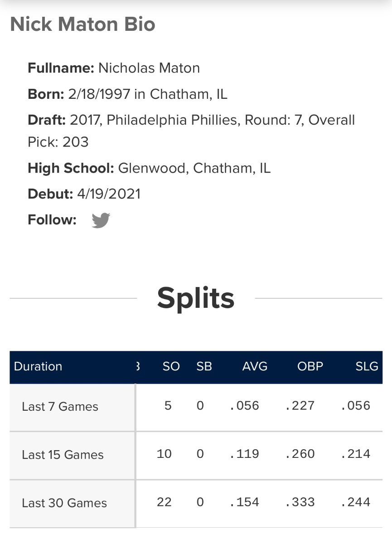This screenshot has width=392, height=544.
Task: Click the Duration column header
Action: coord(38,366)
